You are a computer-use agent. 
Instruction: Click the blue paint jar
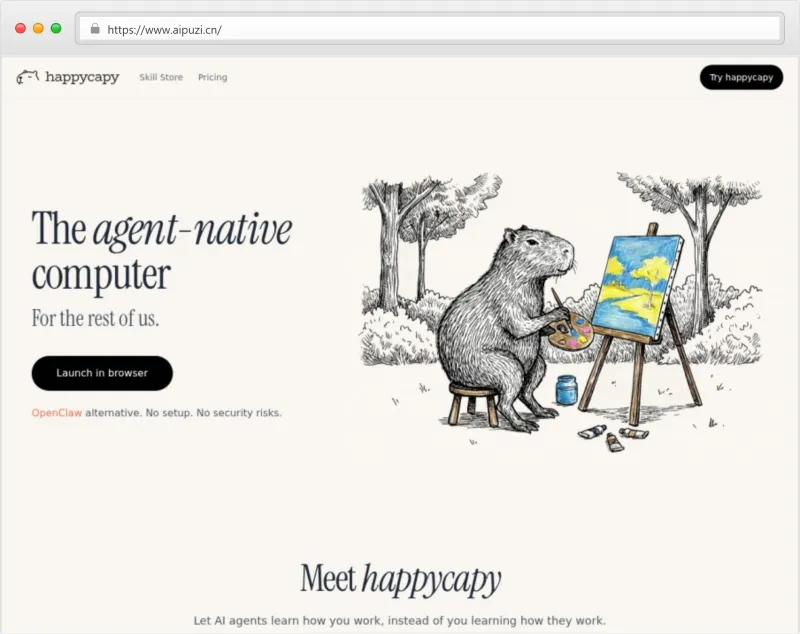click(x=566, y=390)
